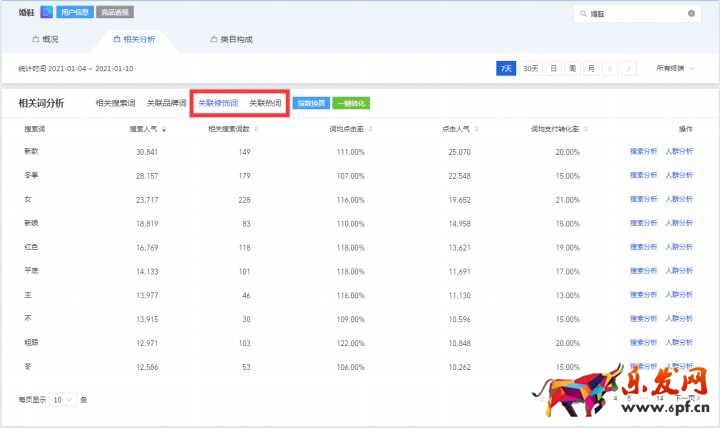Go to previous period with left arrow

611,68
